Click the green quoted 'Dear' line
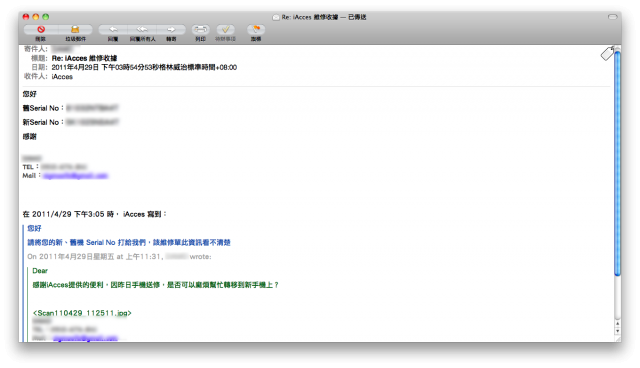Screen dimensions: 640x368 click(40, 271)
